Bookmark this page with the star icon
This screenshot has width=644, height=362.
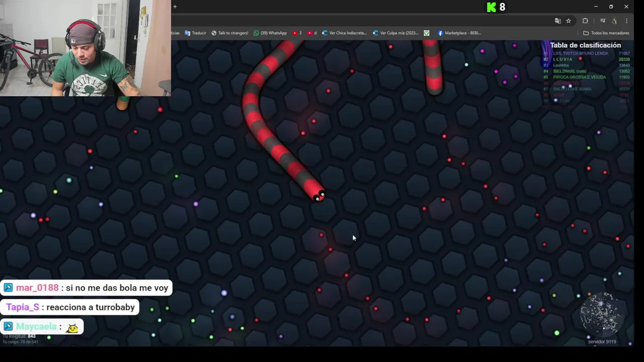click(x=569, y=21)
